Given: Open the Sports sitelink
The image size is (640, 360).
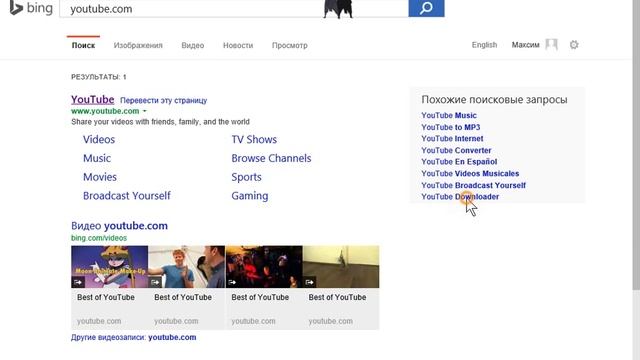Looking at the screenshot, I should [x=246, y=177].
